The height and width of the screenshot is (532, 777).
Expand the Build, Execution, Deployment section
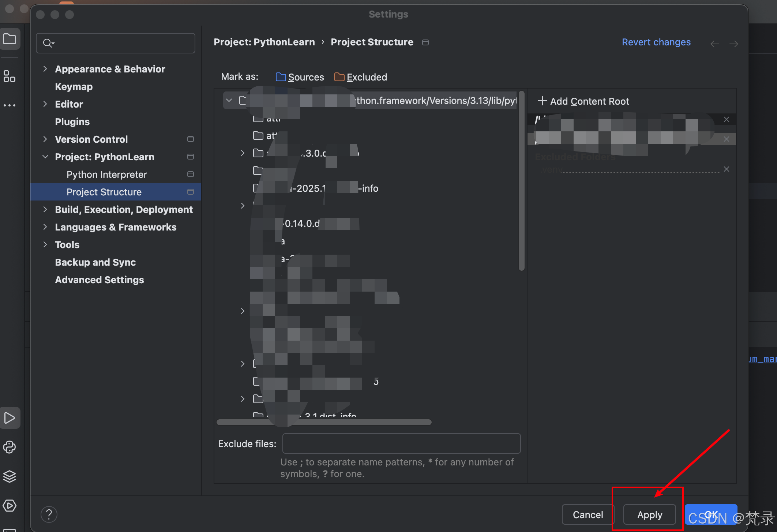45,209
